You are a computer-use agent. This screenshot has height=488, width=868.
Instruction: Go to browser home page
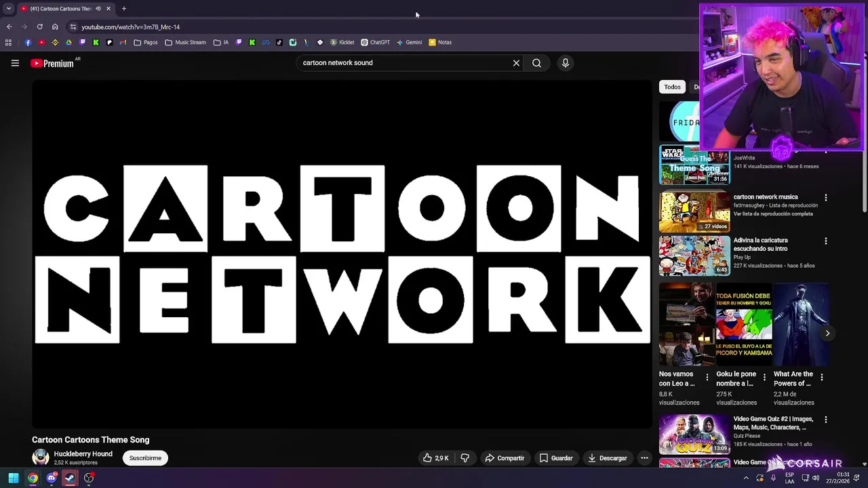55,27
